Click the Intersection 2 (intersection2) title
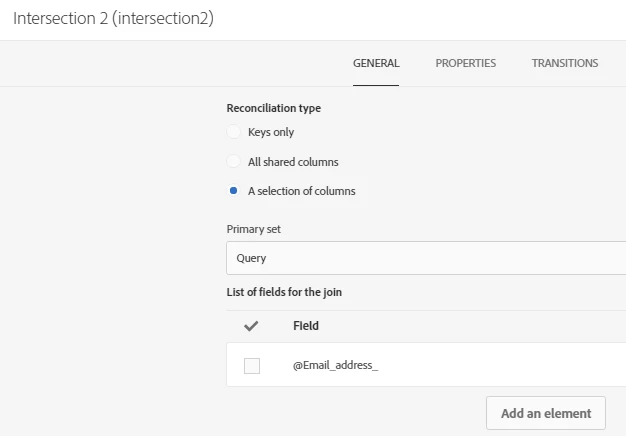 113,19
